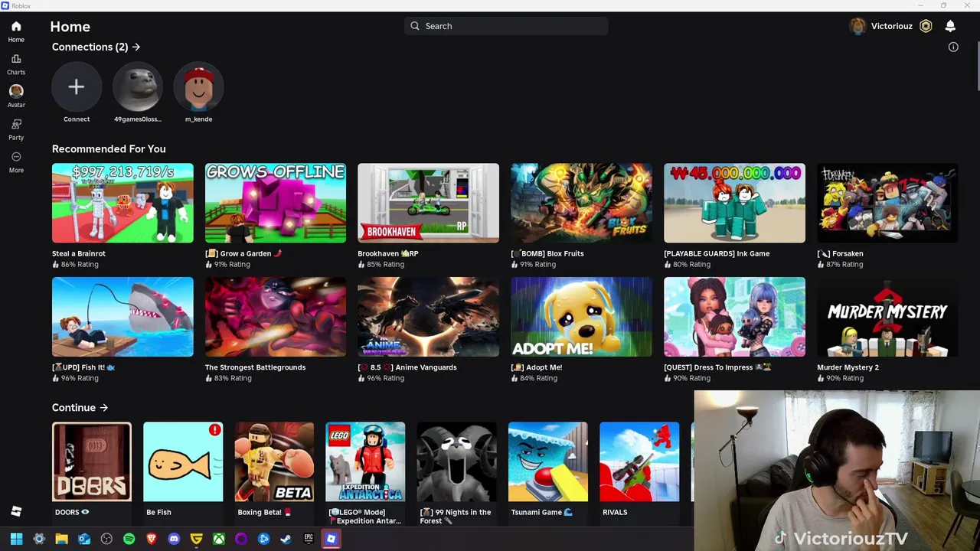The width and height of the screenshot is (980, 551).
Task: Open the Continue section link
Action: coord(80,407)
